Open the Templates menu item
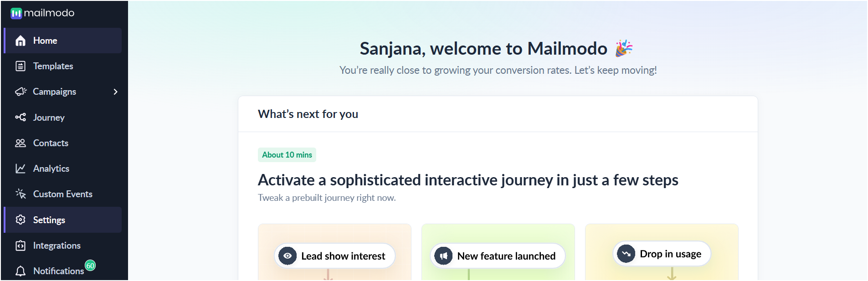 (63, 66)
